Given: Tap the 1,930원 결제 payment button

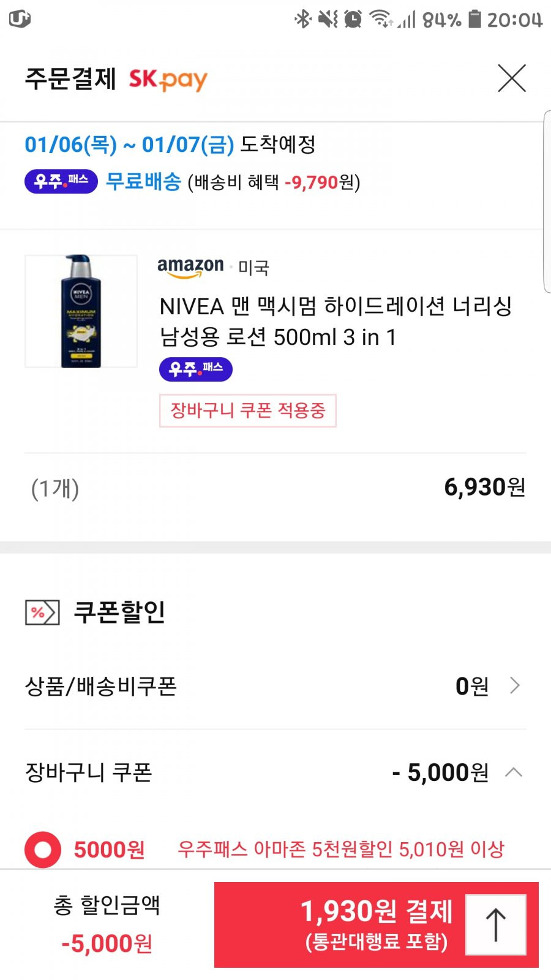Looking at the screenshot, I should coord(377,925).
